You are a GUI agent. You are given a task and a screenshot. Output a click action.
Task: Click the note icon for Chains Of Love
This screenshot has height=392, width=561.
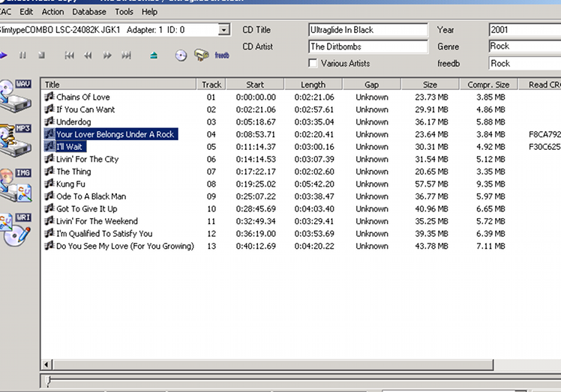click(x=49, y=97)
